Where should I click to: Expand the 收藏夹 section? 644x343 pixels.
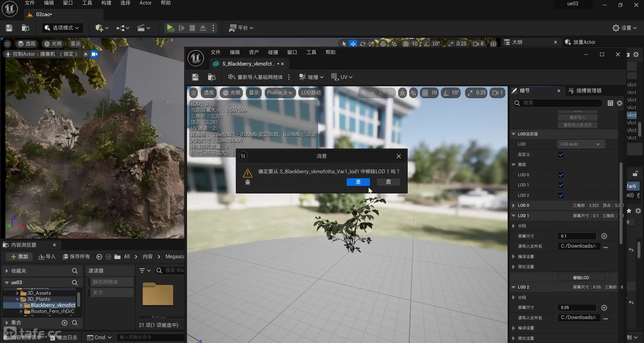tap(7, 271)
